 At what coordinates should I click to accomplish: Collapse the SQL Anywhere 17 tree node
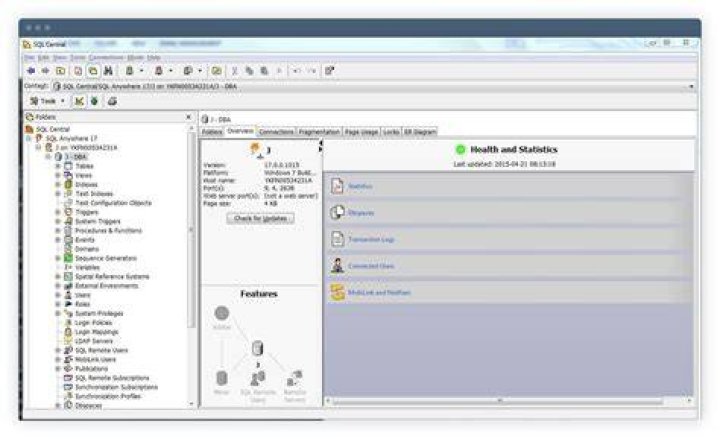tap(28, 138)
